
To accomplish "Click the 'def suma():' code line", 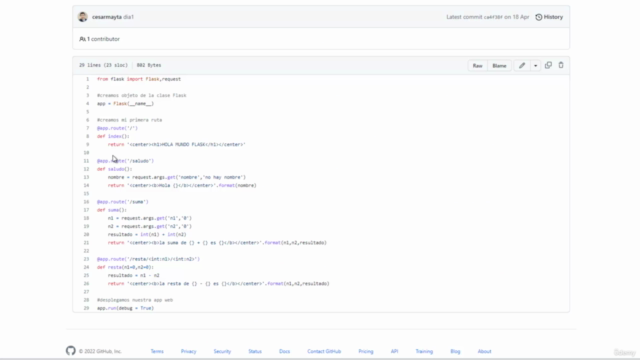I will click(112, 210).
